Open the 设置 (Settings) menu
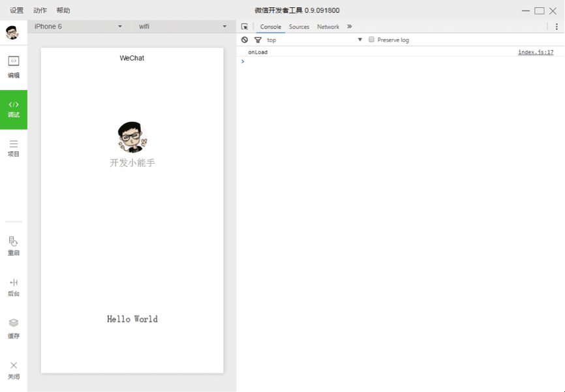Image resolution: width=565 pixels, height=392 pixels. (x=16, y=10)
